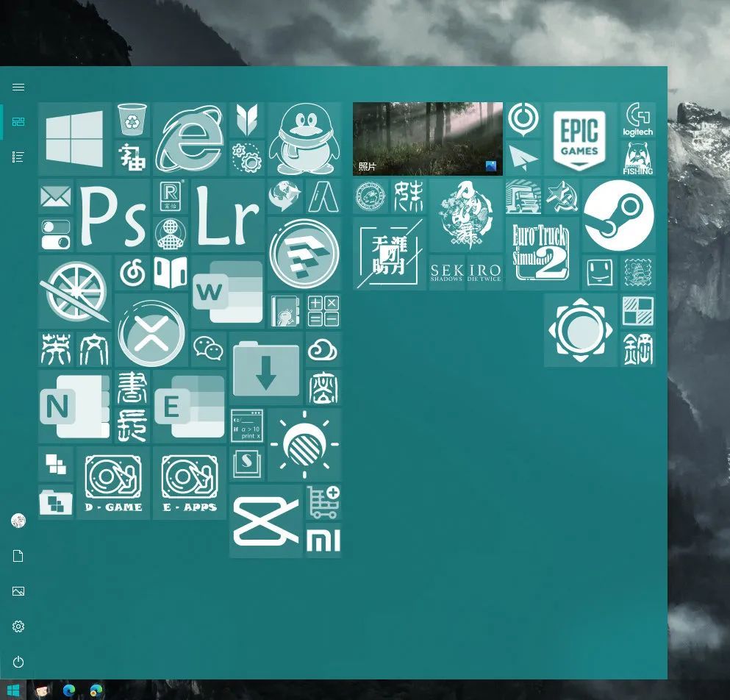Image resolution: width=730 pixels, height=700 pixels.
Task: Open the code editor 'print x' tile
Action: point(247,426)
